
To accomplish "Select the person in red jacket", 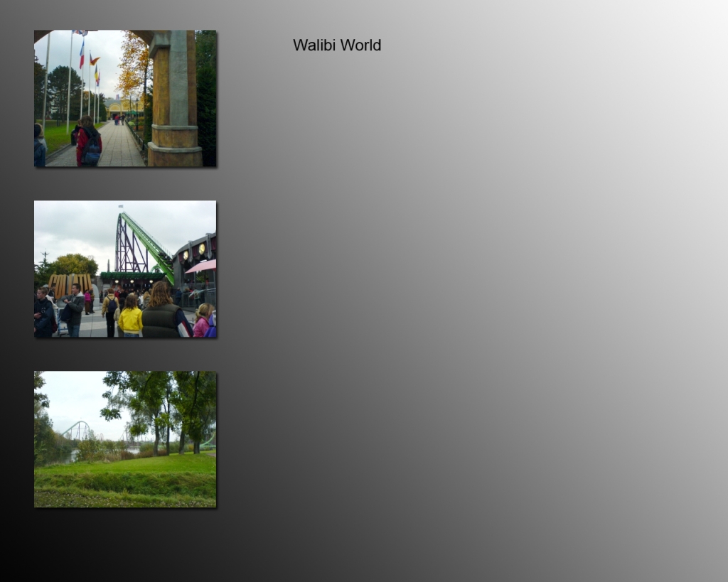I will (x=89, y=142).
